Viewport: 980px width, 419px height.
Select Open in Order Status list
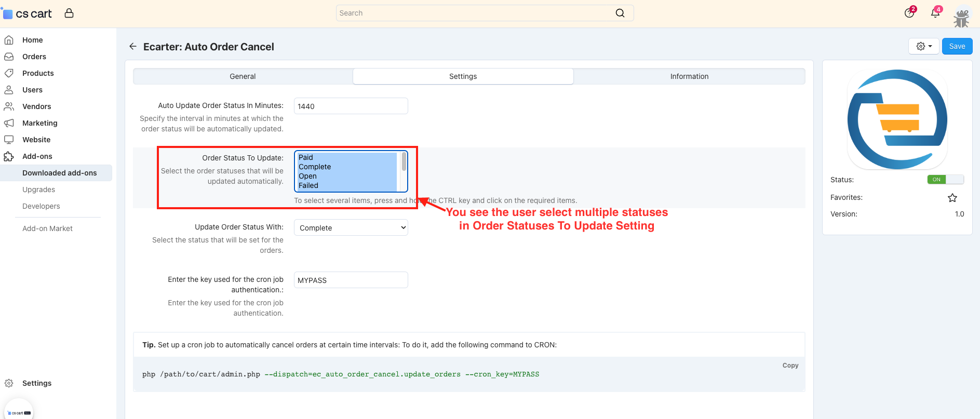[x=347, y=176]
